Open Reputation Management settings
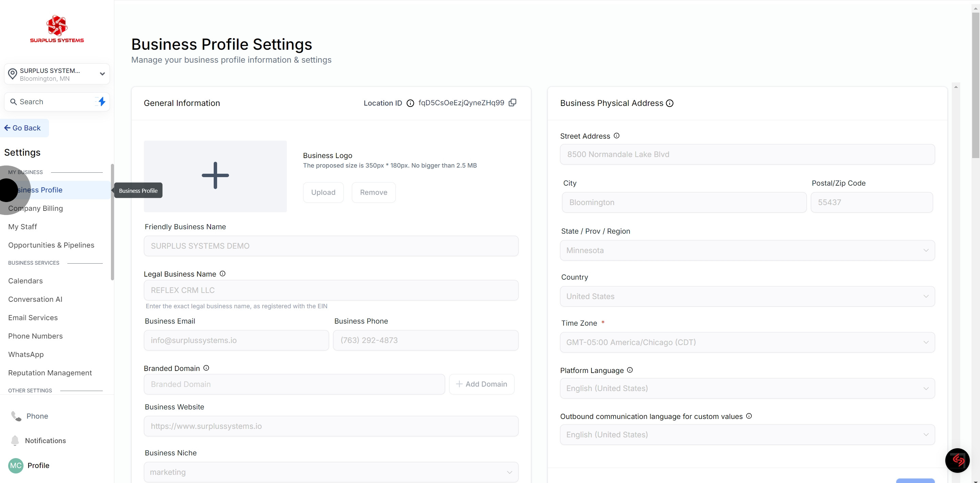The height and width of the screenshot is (483, 980). [x=50, y=373]
